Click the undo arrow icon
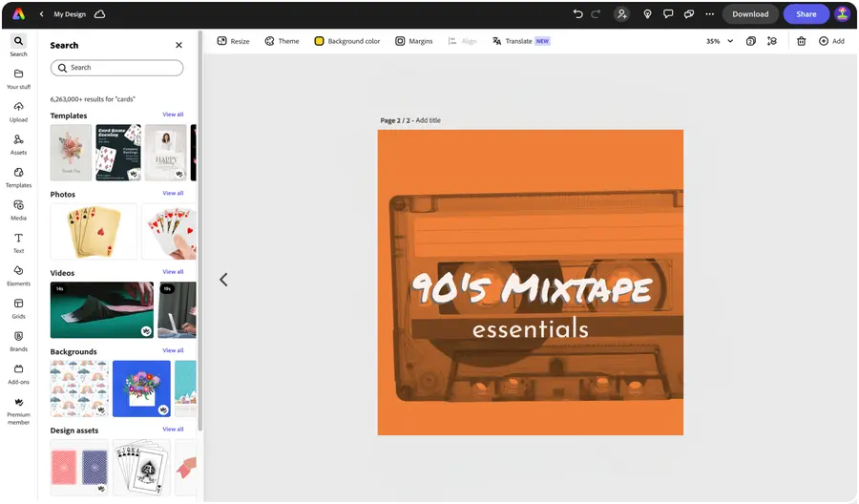The image size is (859, 504). click(x=577, y=14)
